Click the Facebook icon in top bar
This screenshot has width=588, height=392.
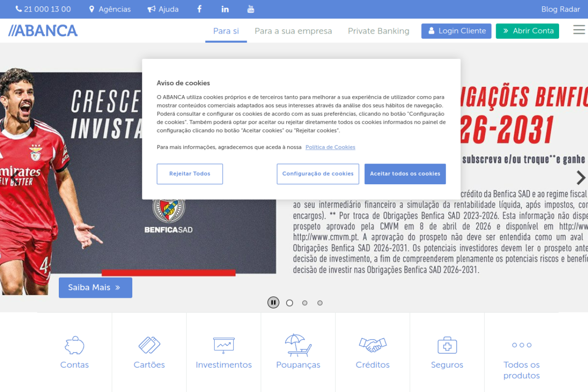199,9
